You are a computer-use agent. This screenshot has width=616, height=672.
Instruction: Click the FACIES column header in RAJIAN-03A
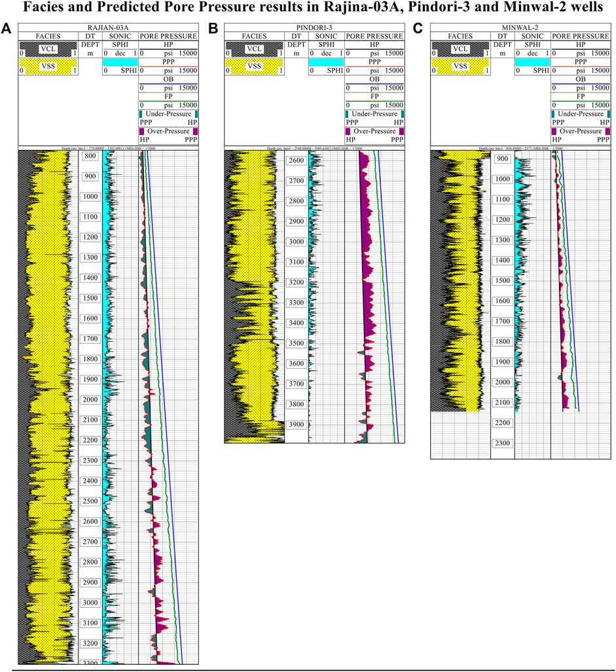tap(48, 36)
